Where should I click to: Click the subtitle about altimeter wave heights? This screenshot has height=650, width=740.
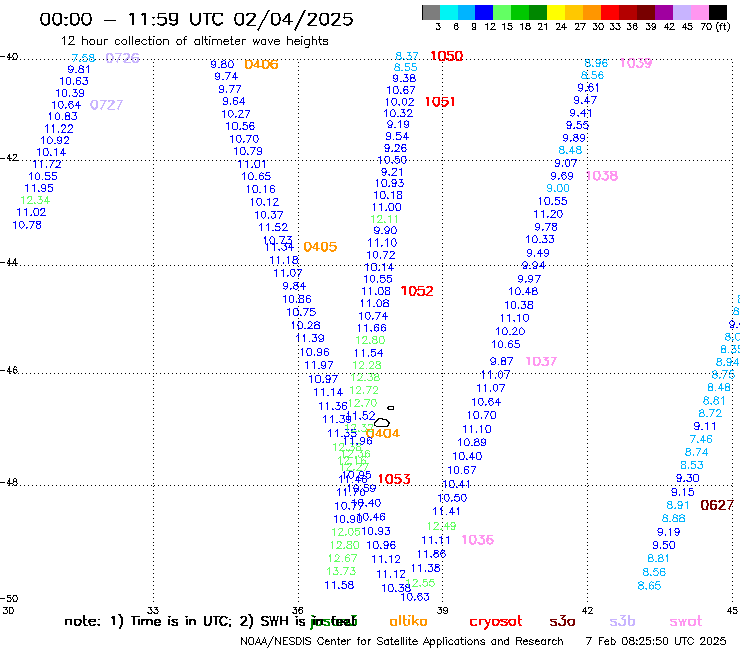[194, 41]
